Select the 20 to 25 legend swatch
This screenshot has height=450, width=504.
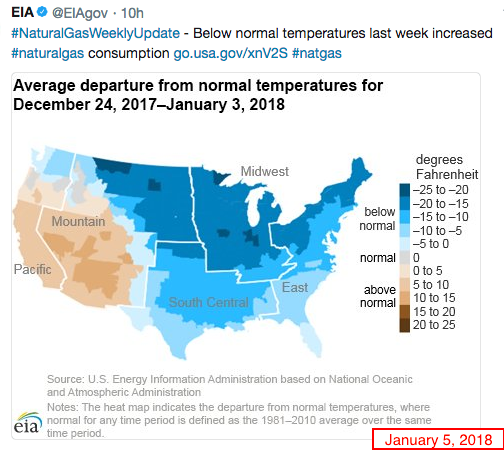(405, 325)
